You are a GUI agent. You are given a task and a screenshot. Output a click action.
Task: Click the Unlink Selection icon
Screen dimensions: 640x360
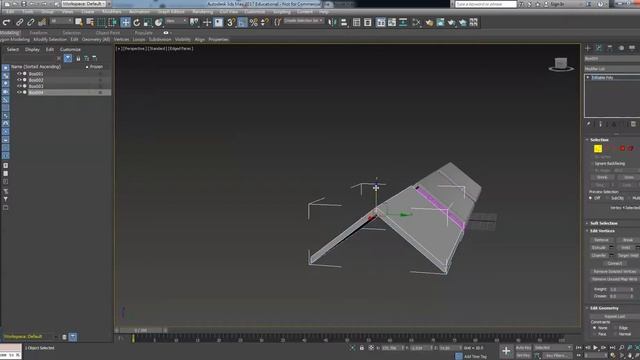pos(31,22)
